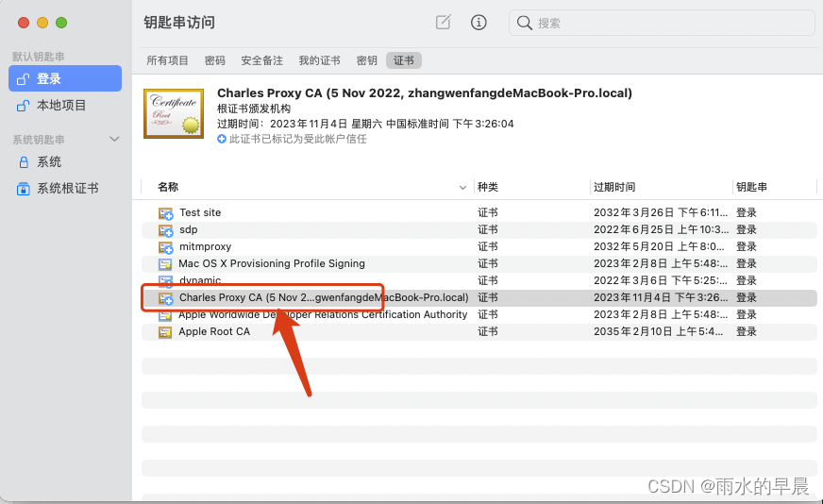Click the unlocked padlock icon beside 登录

point(23,78)
